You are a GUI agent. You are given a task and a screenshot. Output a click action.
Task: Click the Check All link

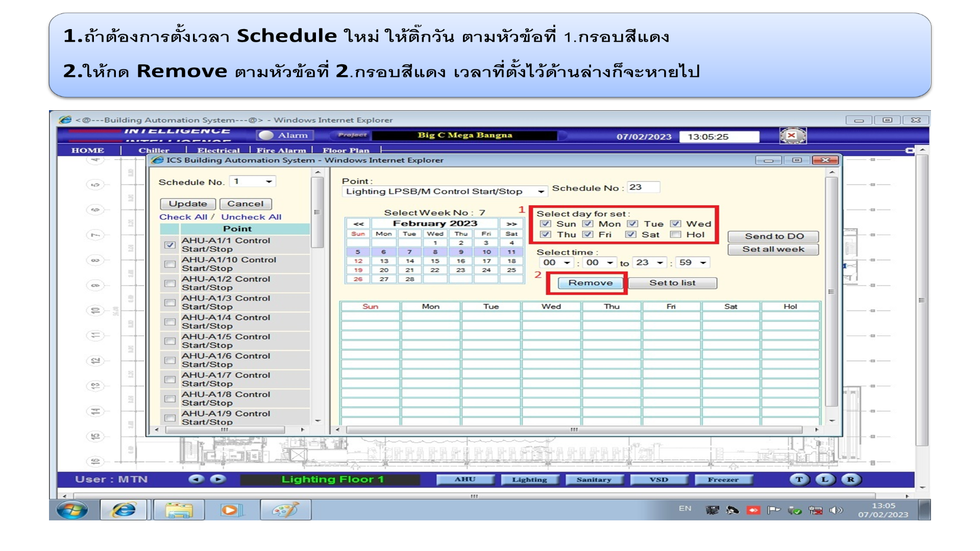[183, 217]
